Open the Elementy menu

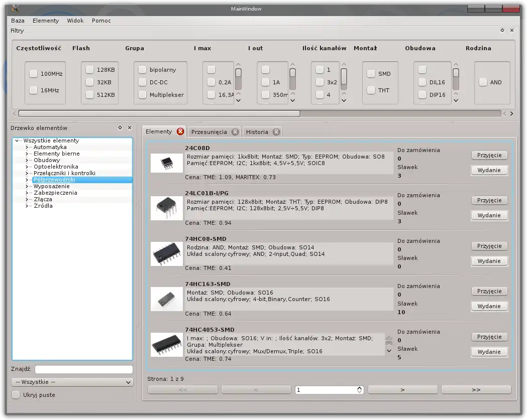click(x=46, y=21)
